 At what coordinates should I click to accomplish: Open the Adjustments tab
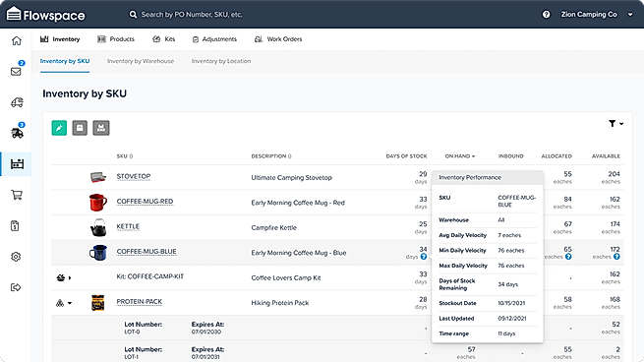click(214, 39)
